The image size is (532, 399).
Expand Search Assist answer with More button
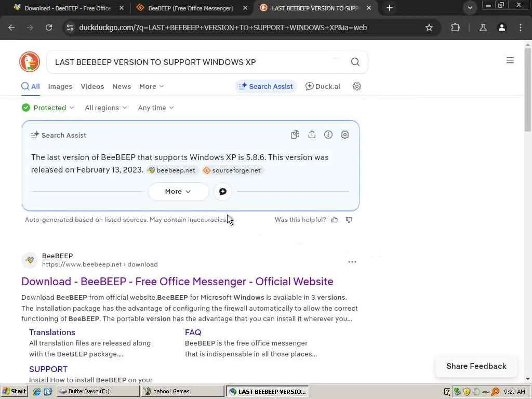click(x=179, y=192)
